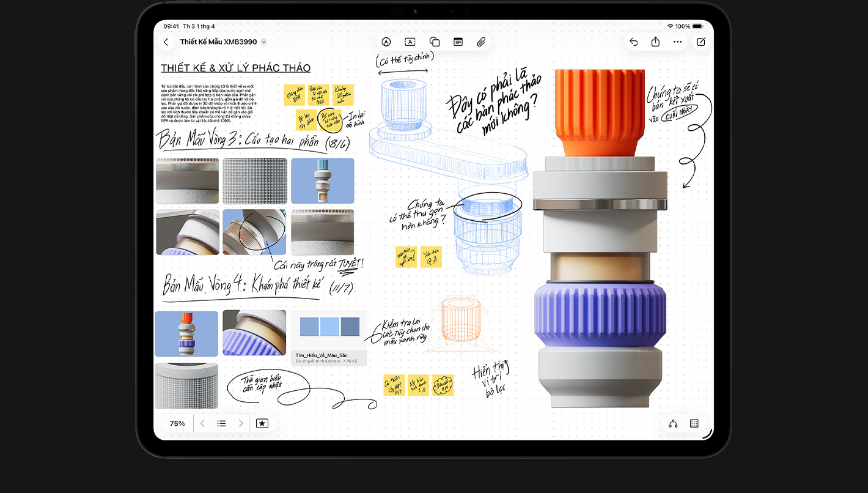Select the yellow sticky note beside Q.A note

point(406,257)
